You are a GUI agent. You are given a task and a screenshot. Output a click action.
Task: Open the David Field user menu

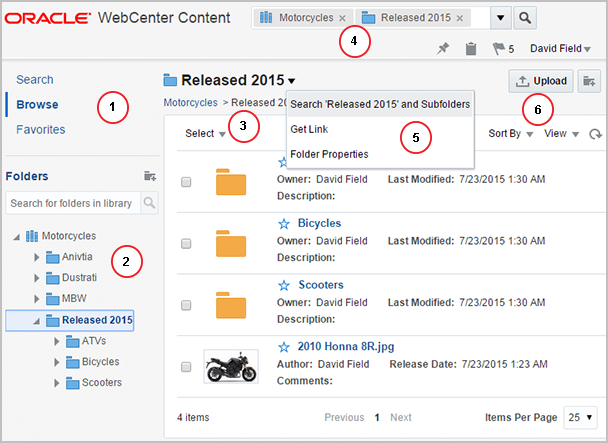coord(560,48)
